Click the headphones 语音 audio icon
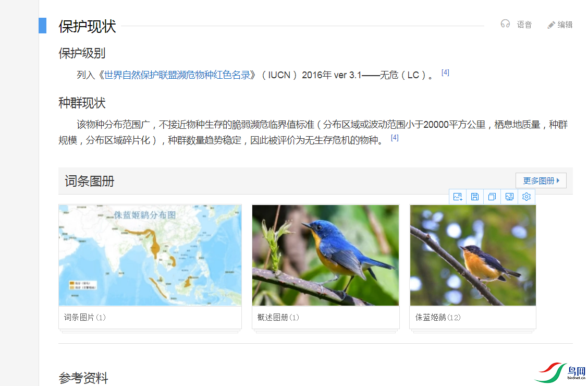The image size is (588, 386). [x=505, y=24]
